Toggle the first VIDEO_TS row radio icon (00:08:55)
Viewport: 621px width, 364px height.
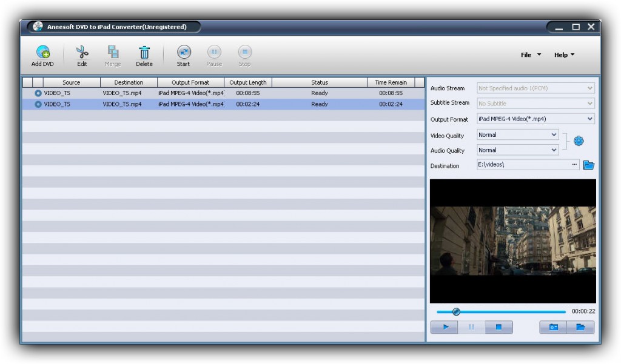tap(38, 93)
